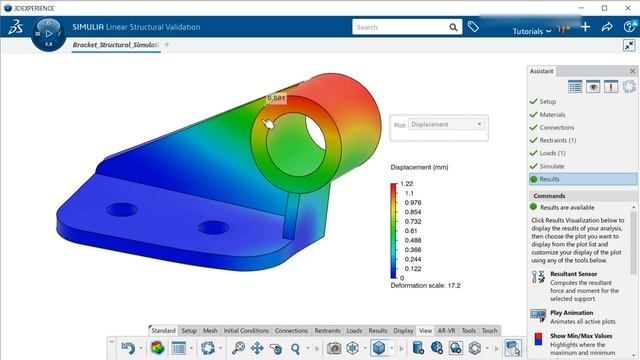
Task: Click the Resultant Sensor command
Action: (573, 274)
